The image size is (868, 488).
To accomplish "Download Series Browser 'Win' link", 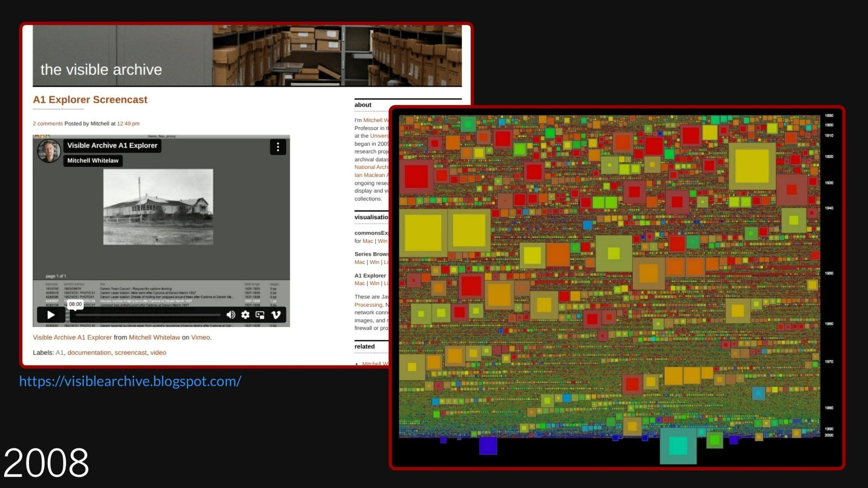I will pyautogui.click(x=374, y=262).
